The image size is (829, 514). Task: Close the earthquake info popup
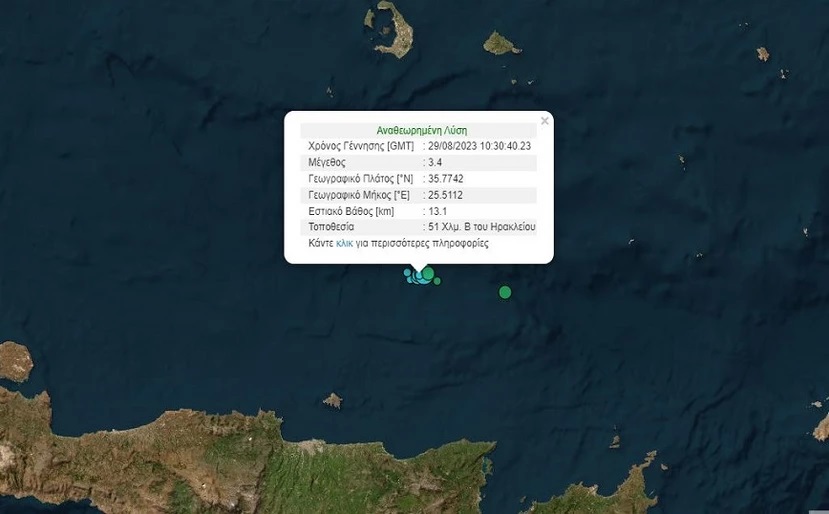pos(545,121)
